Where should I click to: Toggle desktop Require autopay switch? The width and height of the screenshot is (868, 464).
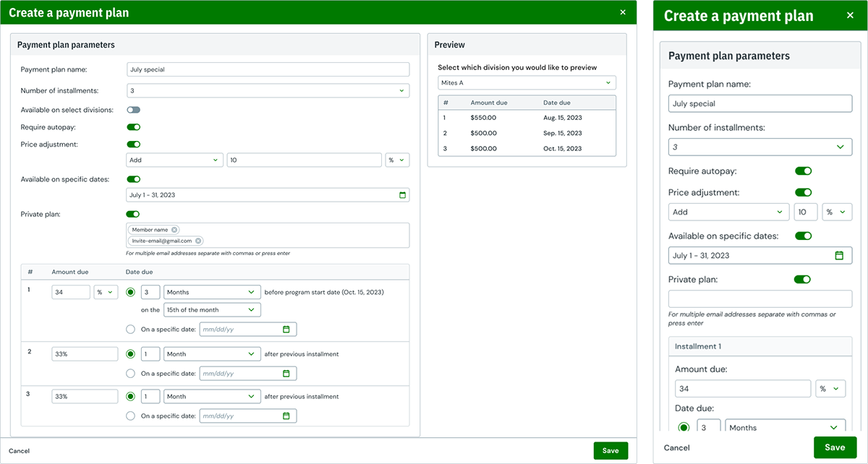(x=133, y=127)
